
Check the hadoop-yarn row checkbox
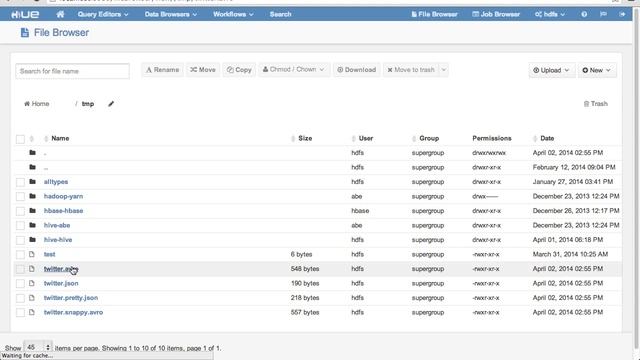tap(20, 196)
